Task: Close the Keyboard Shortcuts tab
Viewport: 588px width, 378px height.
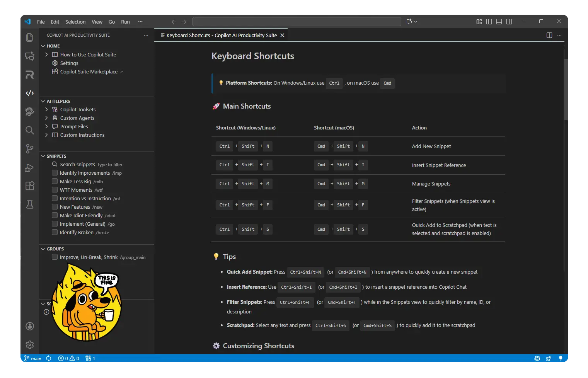Action: [x=282, y=35]
